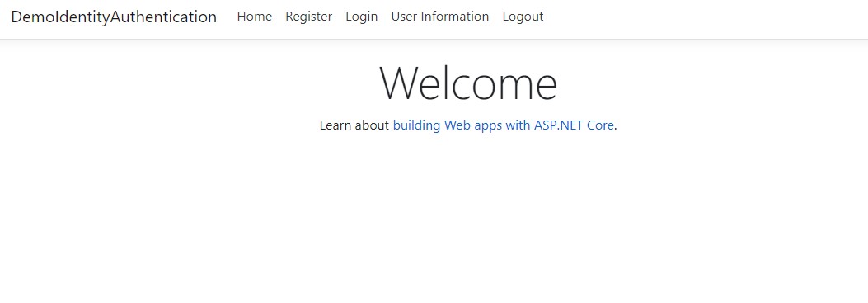Follow the building Web apps with ASP.NET Core link

(503, 125)
